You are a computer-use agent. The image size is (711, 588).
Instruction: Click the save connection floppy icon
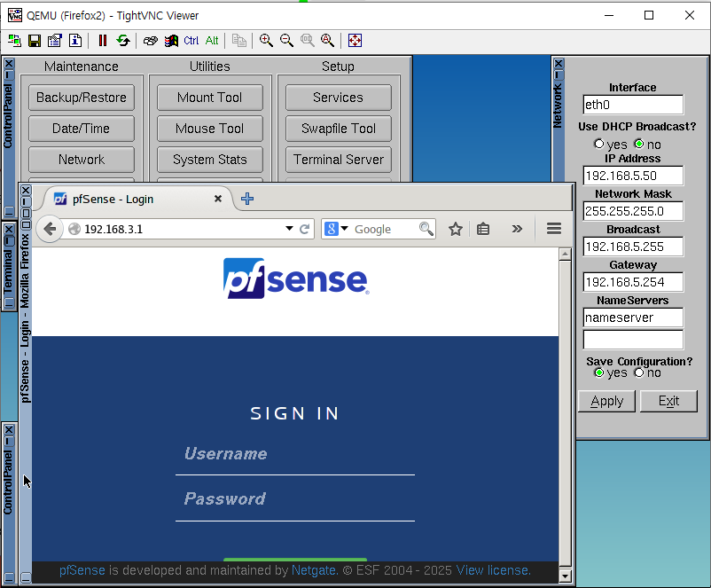tap(35, 41)
